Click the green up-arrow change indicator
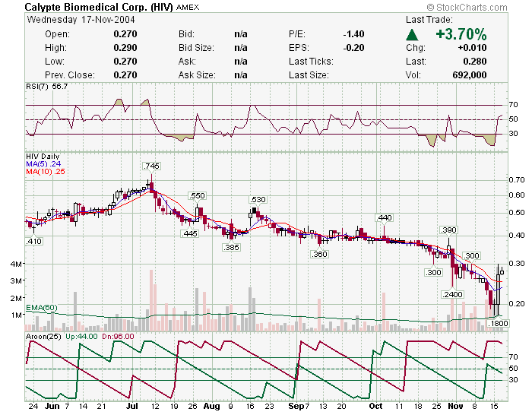532x415 pixels. [412, 35]
